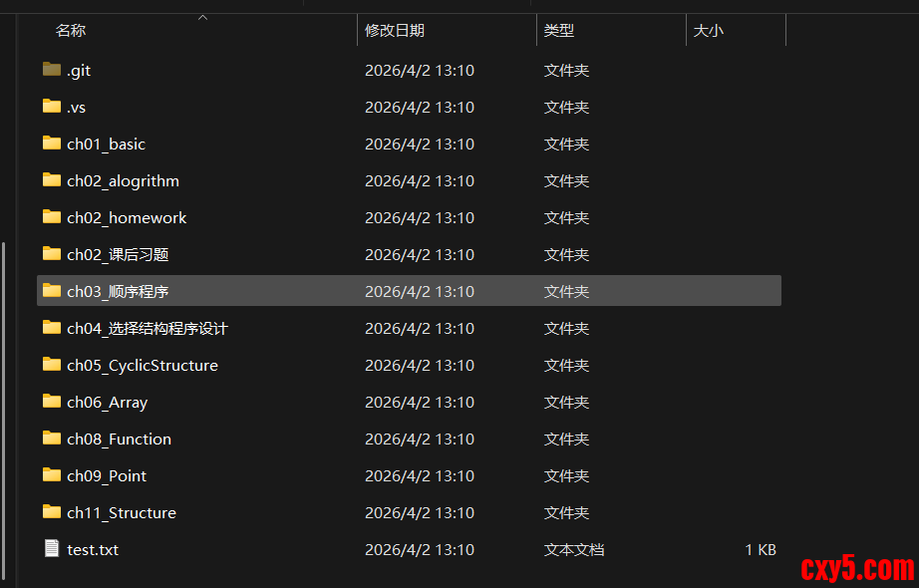Sort files by 修改日期 column header

[395, 31]
